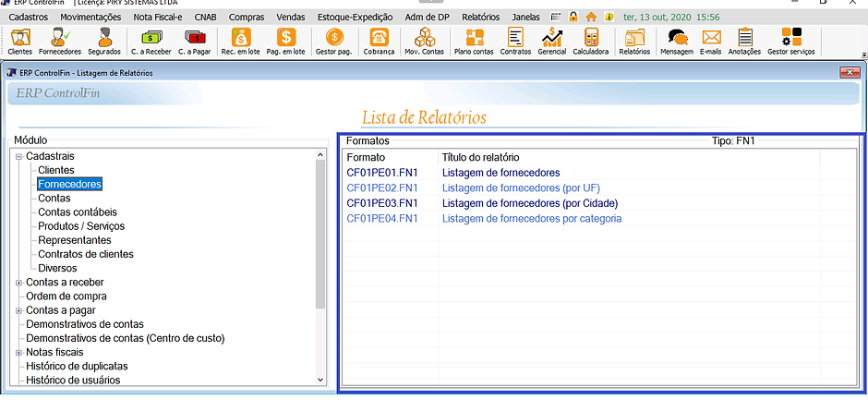The image size is (868, 411).
Task: Close the Listagem de Relatórios window
Action: pyautogui.click(x=850, y=73)
